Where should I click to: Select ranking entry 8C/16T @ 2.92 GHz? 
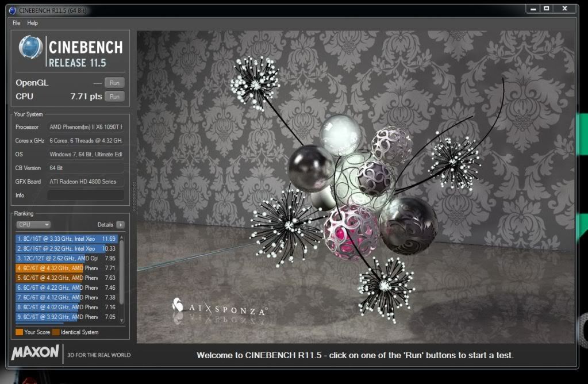67,248
